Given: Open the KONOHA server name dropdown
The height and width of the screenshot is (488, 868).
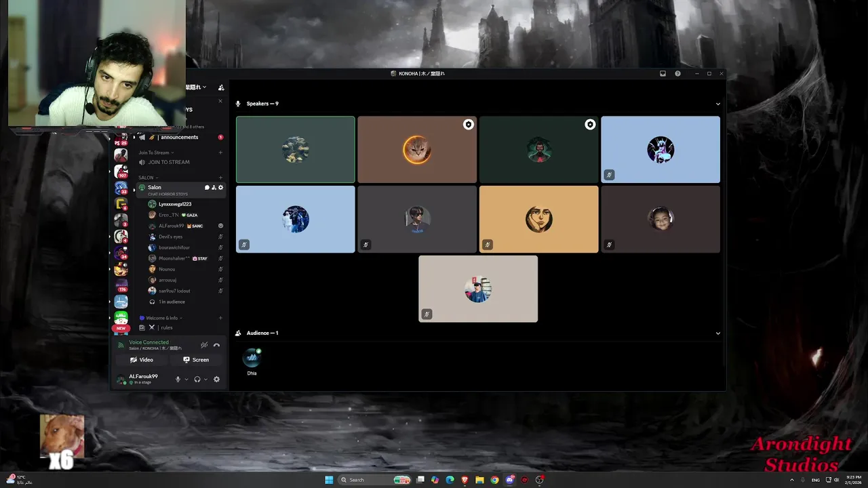Looking at the screenshot, I should click(197, 87).
